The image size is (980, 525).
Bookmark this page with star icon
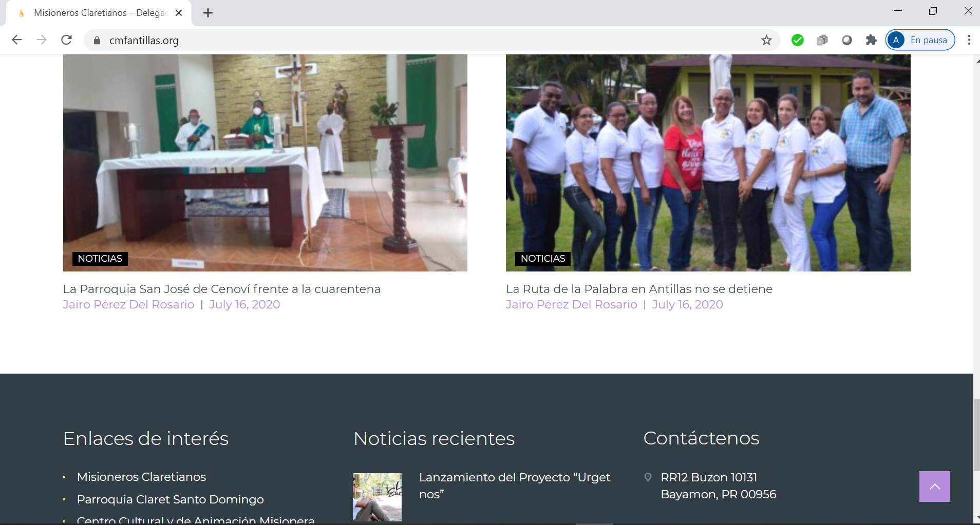coord(766,40)
